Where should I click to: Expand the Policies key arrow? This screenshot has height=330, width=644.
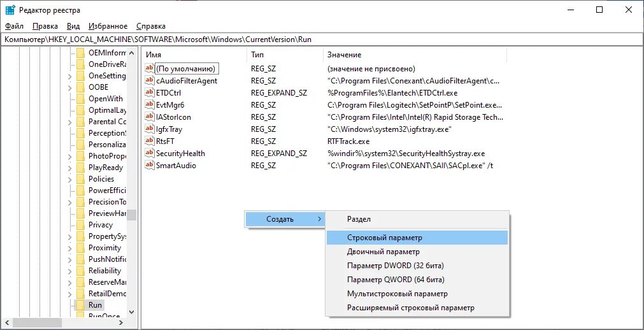click(69, 179)
